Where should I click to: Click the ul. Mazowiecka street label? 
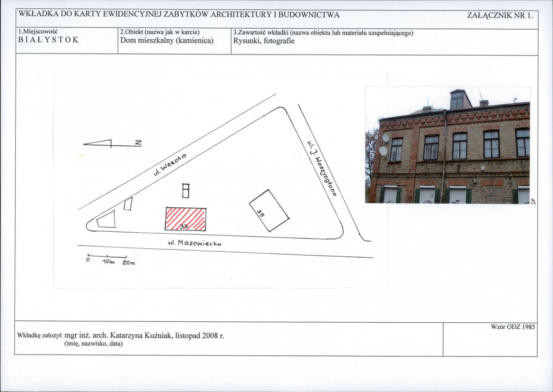[x=194, y=242]
